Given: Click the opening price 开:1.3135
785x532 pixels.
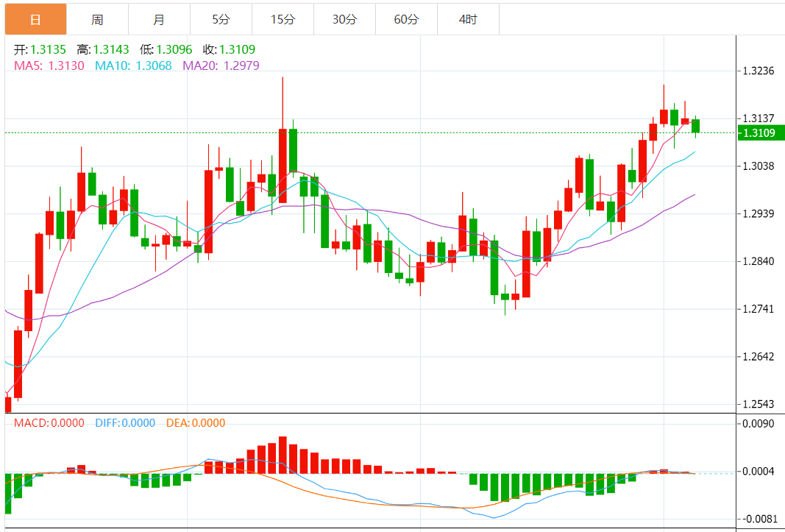Looking at the screenshot, I should tap(40, 49).
